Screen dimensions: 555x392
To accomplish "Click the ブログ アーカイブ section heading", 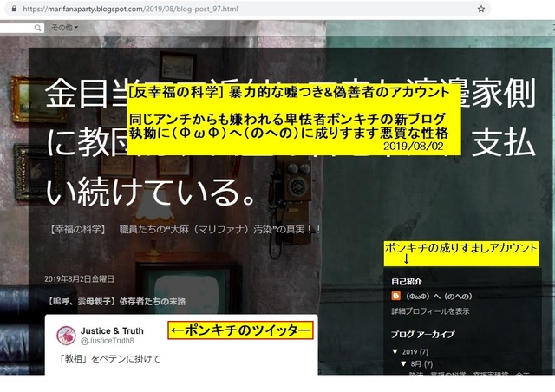I will [422, 334].
